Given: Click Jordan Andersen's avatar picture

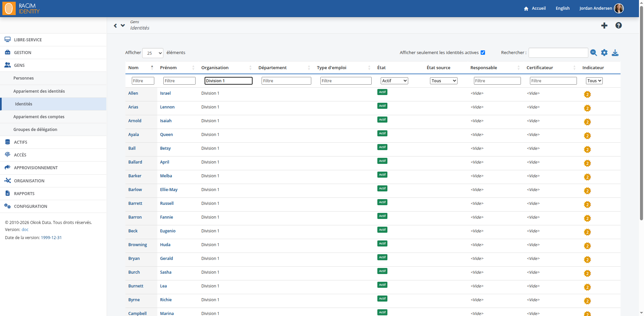Looking at the screenshot, I should pos(619,8).
